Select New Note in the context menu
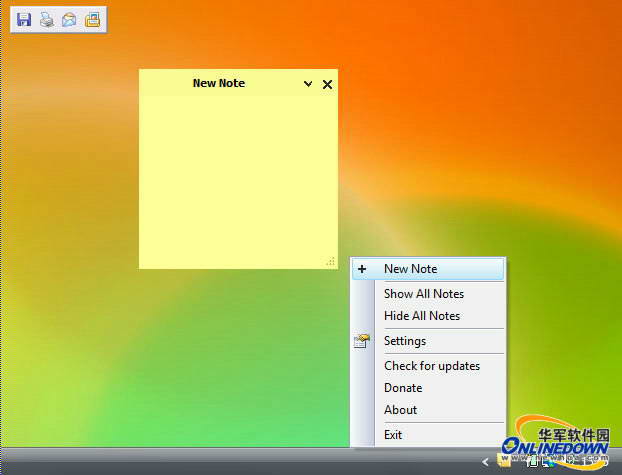Screen dimensions: 622x475 pyautogui.click(x=428, y=269)
